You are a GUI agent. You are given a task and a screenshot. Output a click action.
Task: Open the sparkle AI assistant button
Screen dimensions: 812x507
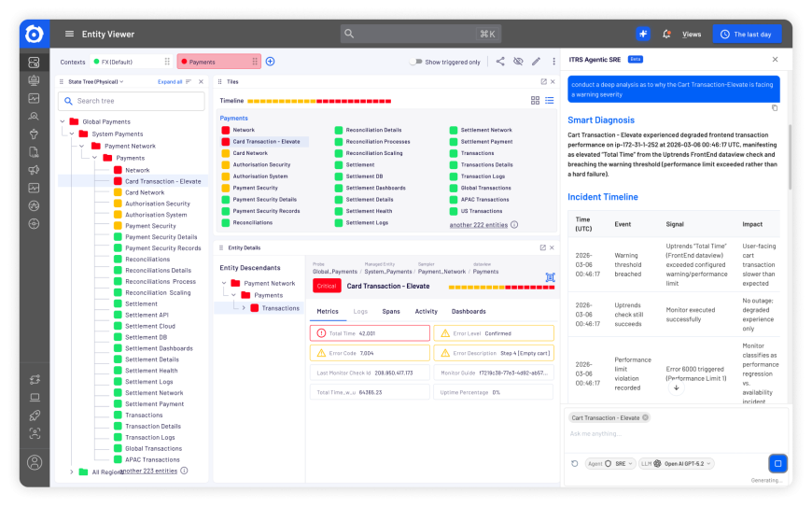click(643, 35)
